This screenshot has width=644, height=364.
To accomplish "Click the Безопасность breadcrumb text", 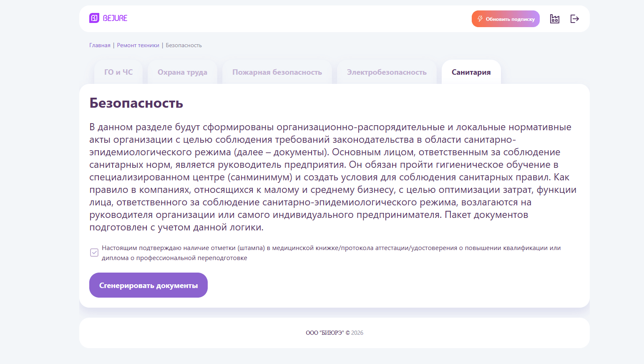I will point(184,45).
